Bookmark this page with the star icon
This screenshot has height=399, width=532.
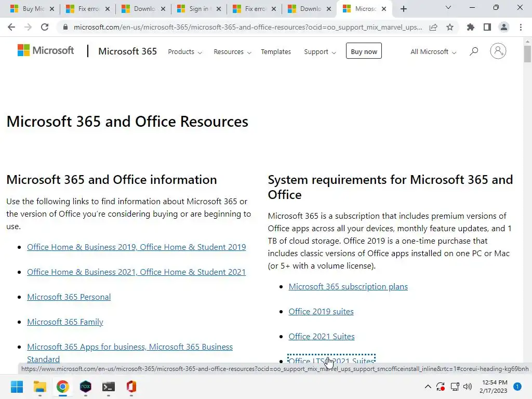(450, 27)
